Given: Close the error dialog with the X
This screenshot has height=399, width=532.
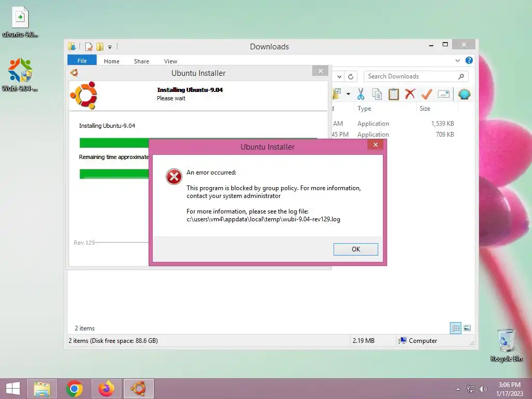Looking at the screenshot, I should coord(375,145).
